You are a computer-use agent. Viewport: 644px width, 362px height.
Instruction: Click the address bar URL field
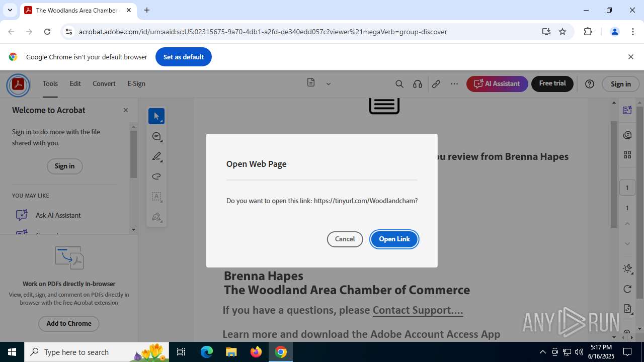point(302,32)
